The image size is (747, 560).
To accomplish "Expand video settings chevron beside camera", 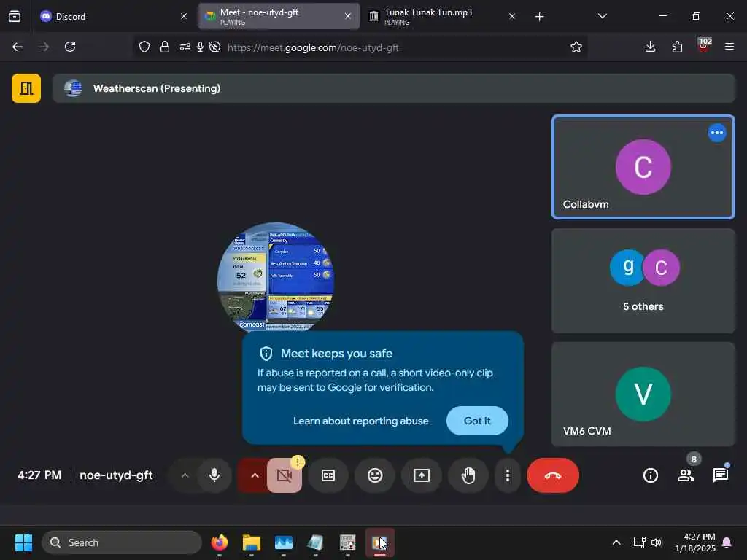I will [x=255, y=475].
